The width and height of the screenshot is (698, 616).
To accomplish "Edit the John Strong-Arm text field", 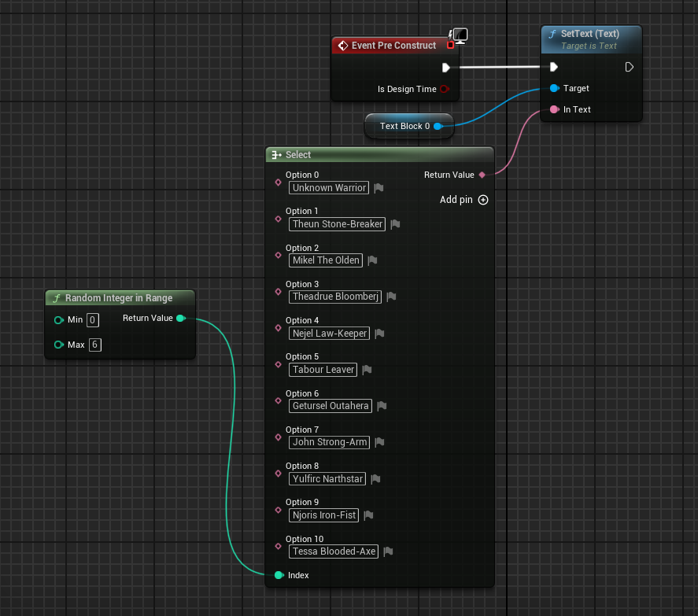I will pyautogui.click(x=330, y=442).
